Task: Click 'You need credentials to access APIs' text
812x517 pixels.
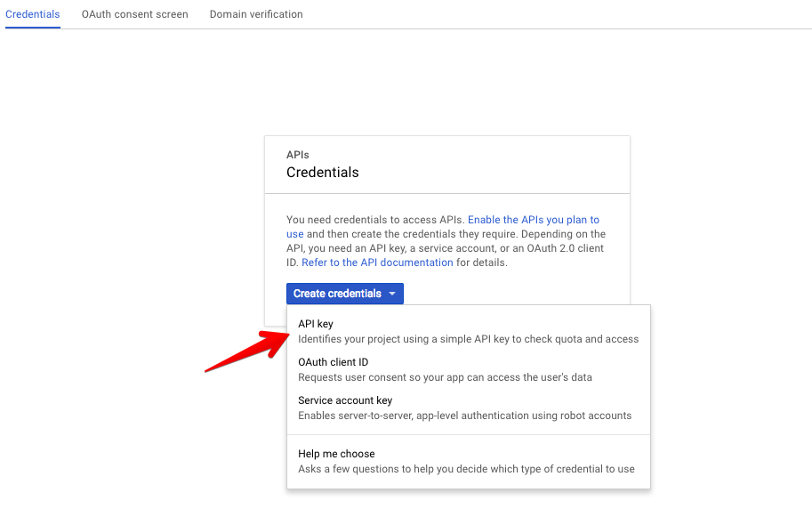Action: pos(374,220)
